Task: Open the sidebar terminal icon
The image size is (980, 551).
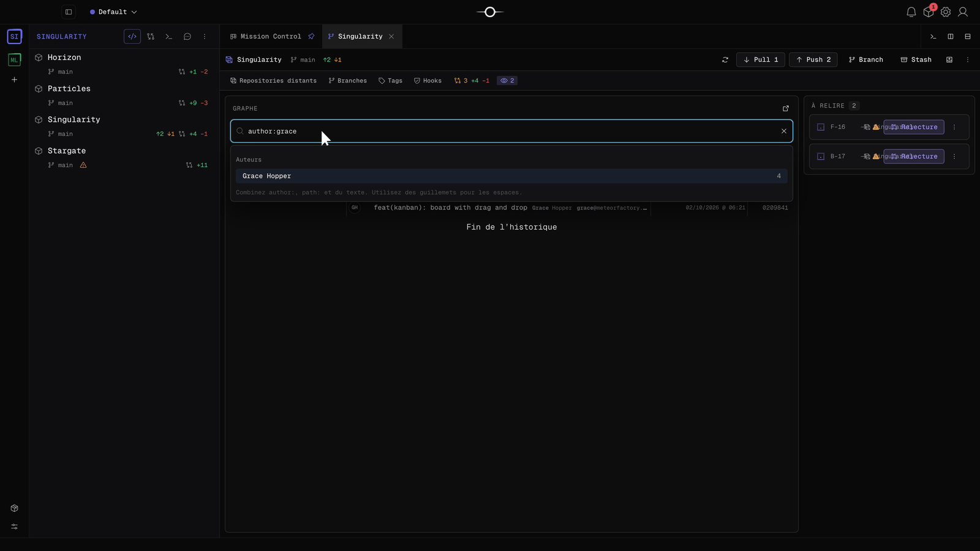Action: [x=169, y=37]
